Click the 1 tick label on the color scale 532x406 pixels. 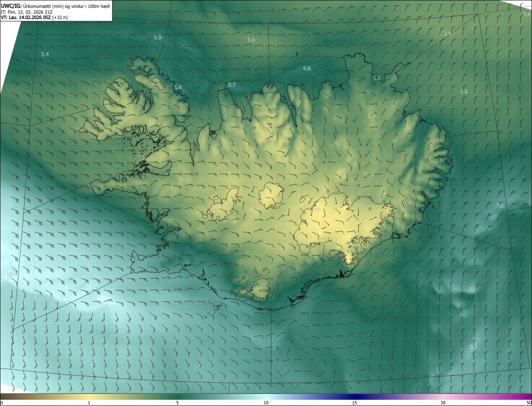click(x=89, y=403)
